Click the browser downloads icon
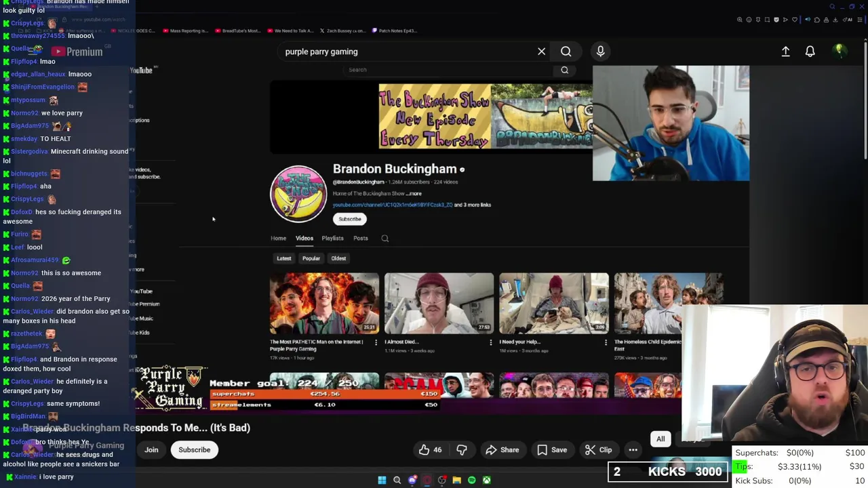The width and height of the screenshot is (868, 488). click(835, 20)
